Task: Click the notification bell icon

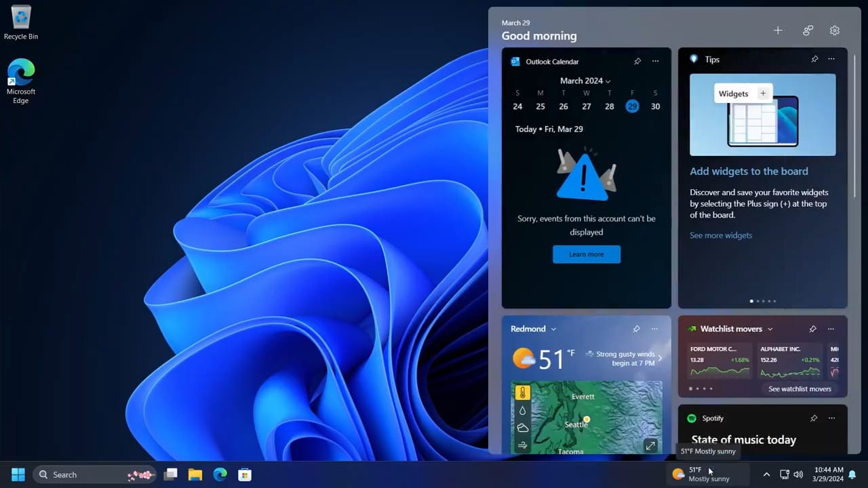Action: (x=852, y=474)
